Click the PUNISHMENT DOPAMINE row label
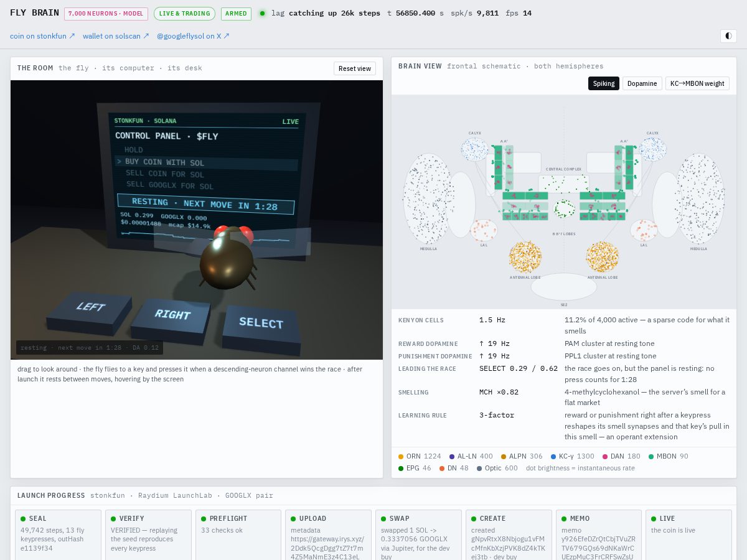747x560 pixels. pos(435,357)
